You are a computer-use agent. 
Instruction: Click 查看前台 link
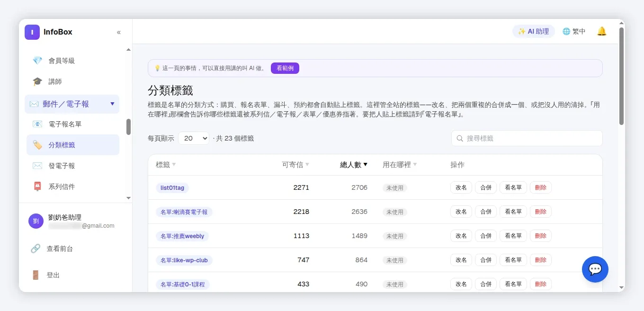60,249
